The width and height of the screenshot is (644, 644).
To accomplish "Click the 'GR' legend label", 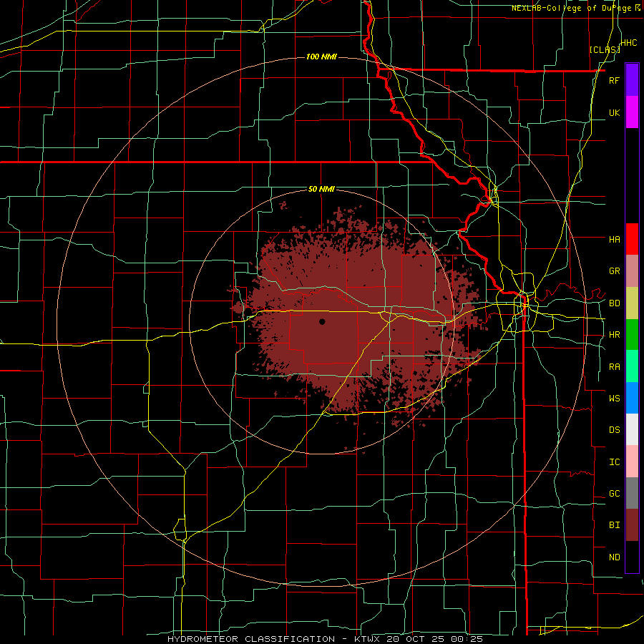I will coord(614,271).
